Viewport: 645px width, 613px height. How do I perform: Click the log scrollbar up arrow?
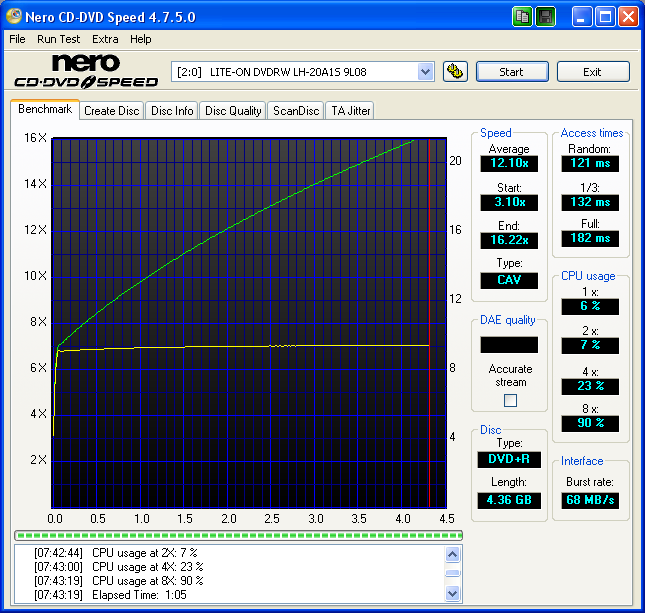452,554
